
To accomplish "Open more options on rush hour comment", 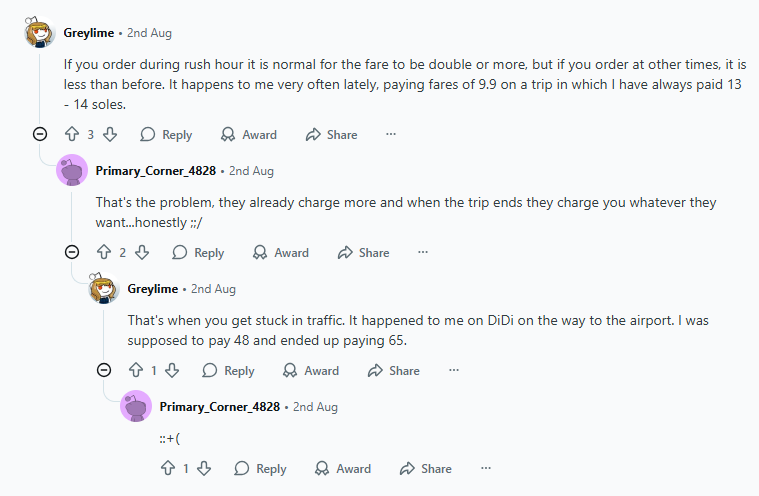I will pos(391,134).
